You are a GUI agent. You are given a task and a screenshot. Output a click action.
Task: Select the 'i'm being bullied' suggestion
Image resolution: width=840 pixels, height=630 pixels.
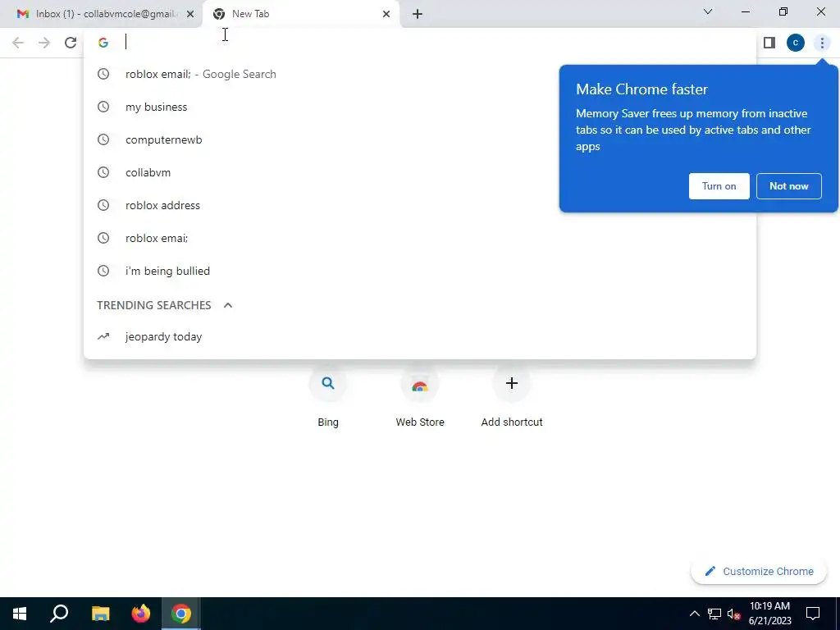[x=419, y=271]
